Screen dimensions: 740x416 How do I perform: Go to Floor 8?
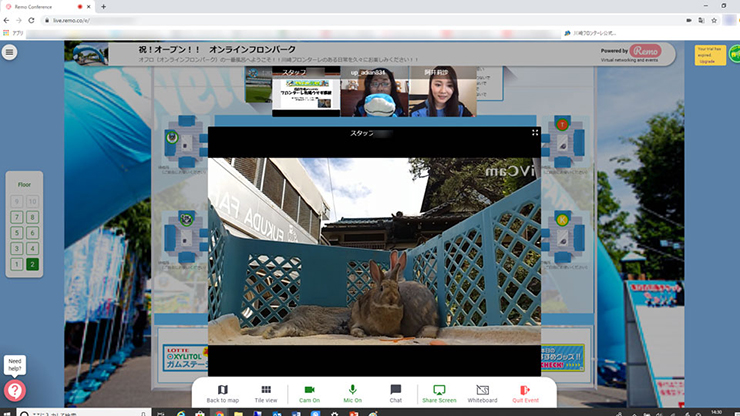tap(33, 217)
